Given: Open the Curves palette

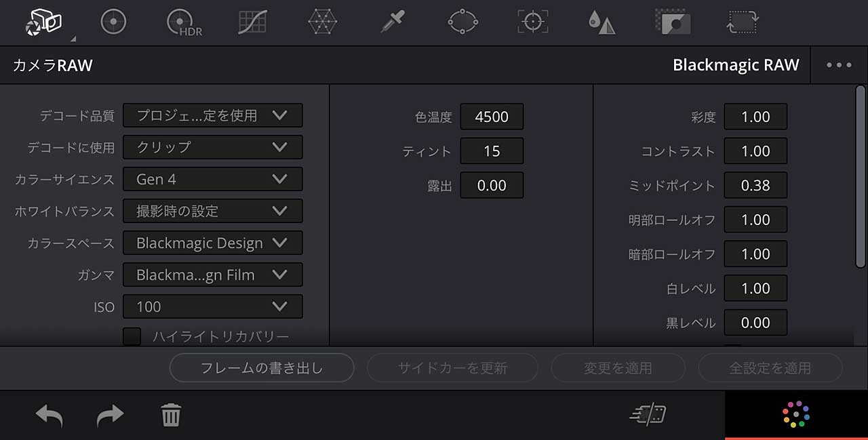Looking at the screenshot, I should pyautogui.click(x=253, y=22).
